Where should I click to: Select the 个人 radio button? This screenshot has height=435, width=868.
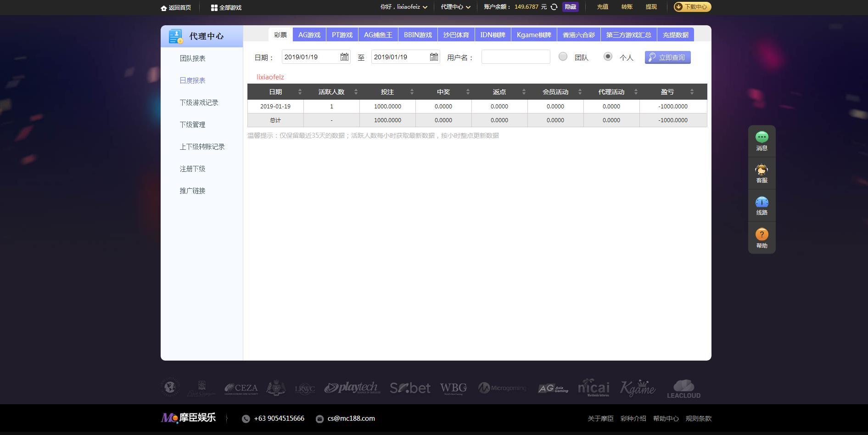pyautogui.click(x=608, y=56)
